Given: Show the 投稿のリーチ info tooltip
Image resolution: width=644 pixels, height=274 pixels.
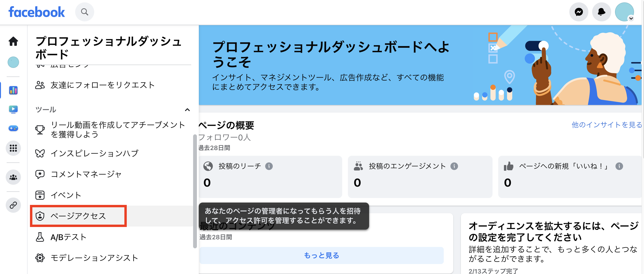Looking at the screenshot, I should click(269, 166).
